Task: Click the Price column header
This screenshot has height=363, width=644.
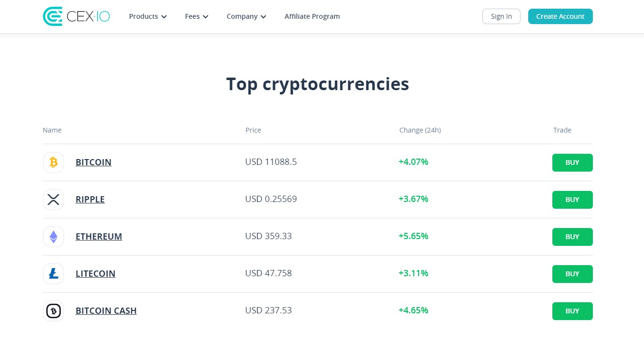Action: tap(253, 130)
